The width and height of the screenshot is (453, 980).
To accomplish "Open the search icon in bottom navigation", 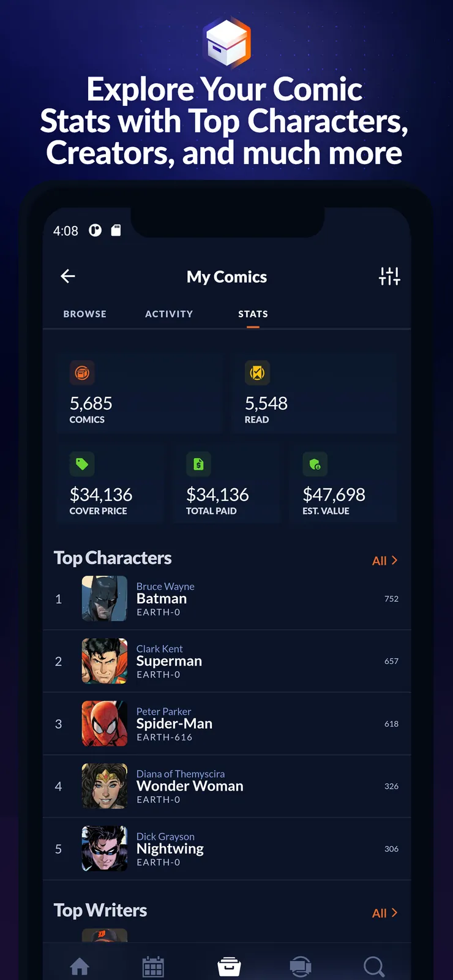I will [373, 966].
